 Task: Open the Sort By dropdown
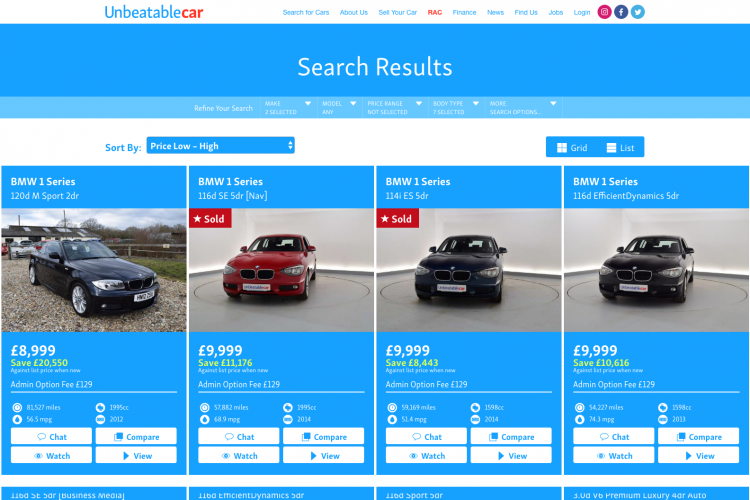[221, 145]
